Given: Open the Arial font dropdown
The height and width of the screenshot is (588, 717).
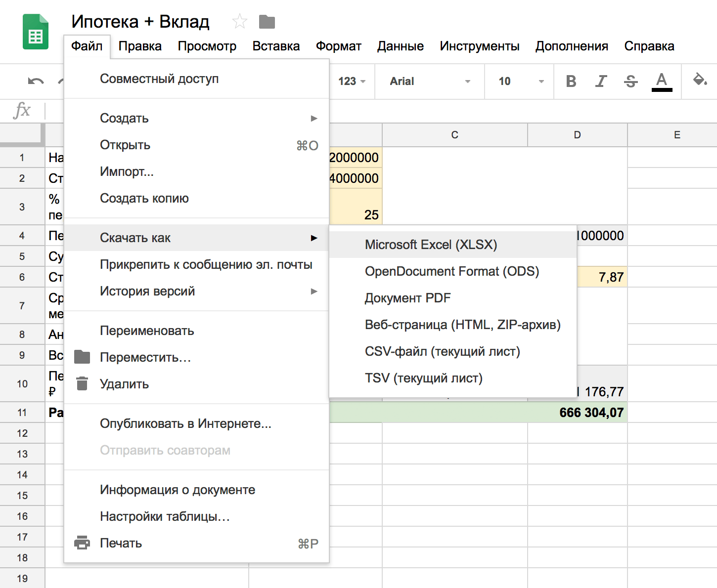Looking at the screenshot, I should click(430, 81).
